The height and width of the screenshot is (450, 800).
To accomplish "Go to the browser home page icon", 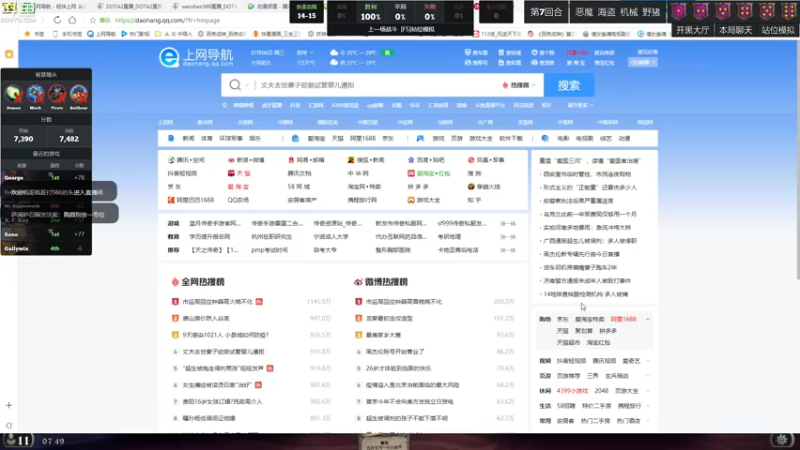I will [x=72, y=20].
